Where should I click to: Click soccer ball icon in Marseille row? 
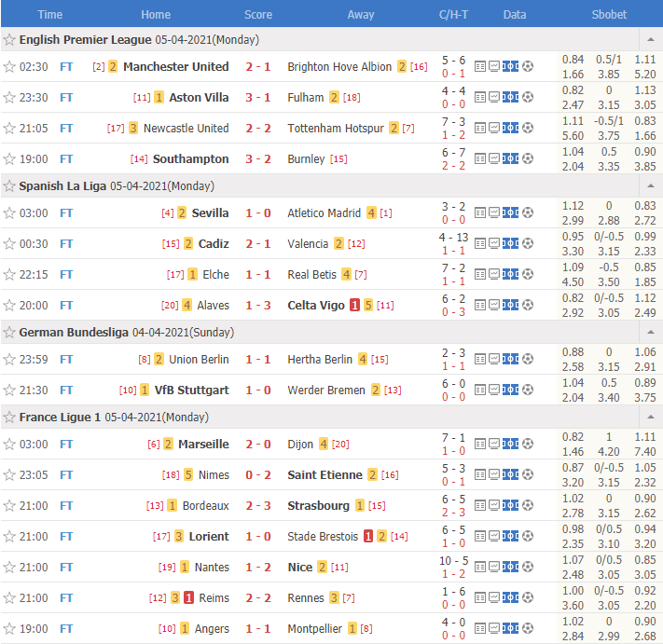tap(527, 444)
